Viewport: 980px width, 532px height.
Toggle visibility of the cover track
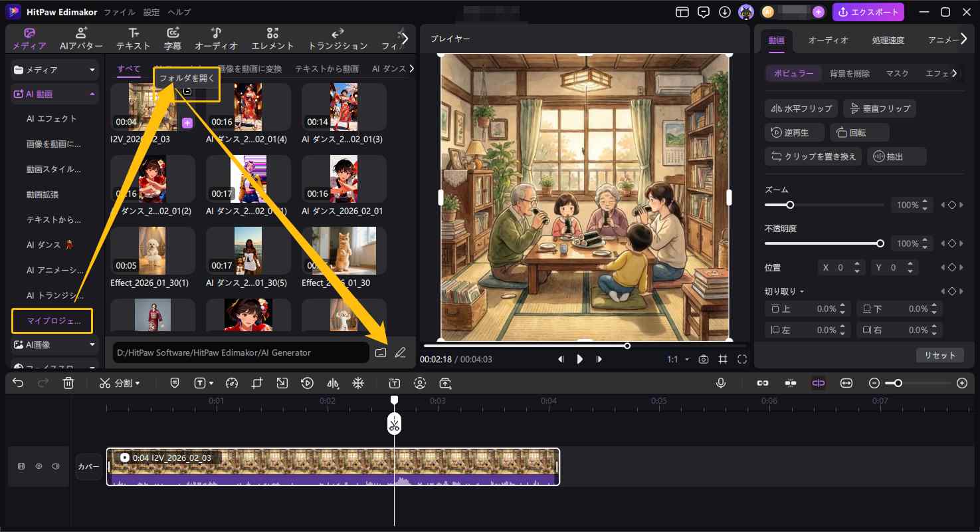click(x=39, y=466)
